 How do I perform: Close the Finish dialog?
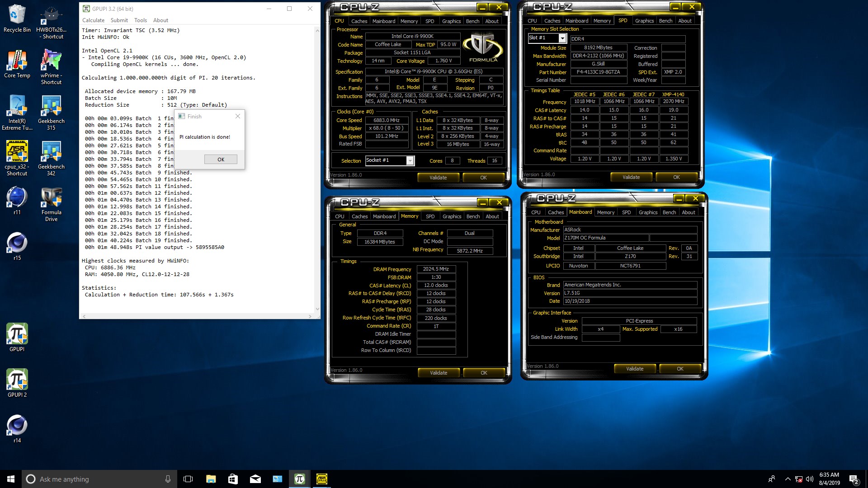coord(238,116)
